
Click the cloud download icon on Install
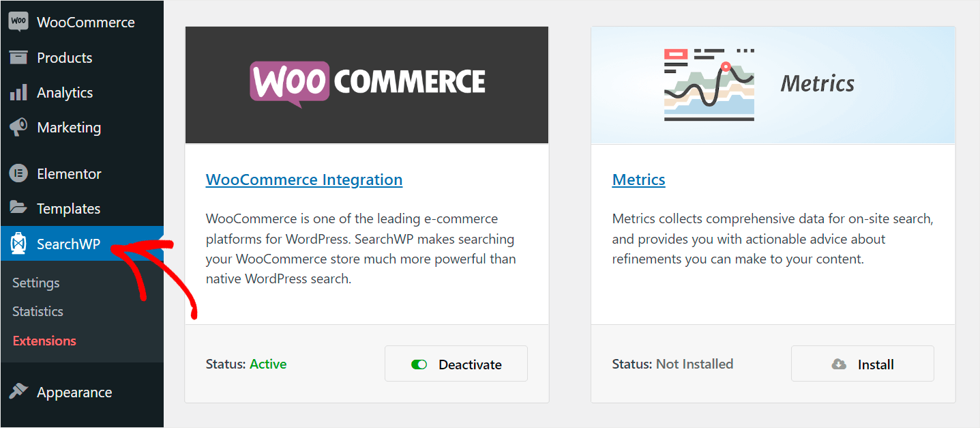point(839,365)
